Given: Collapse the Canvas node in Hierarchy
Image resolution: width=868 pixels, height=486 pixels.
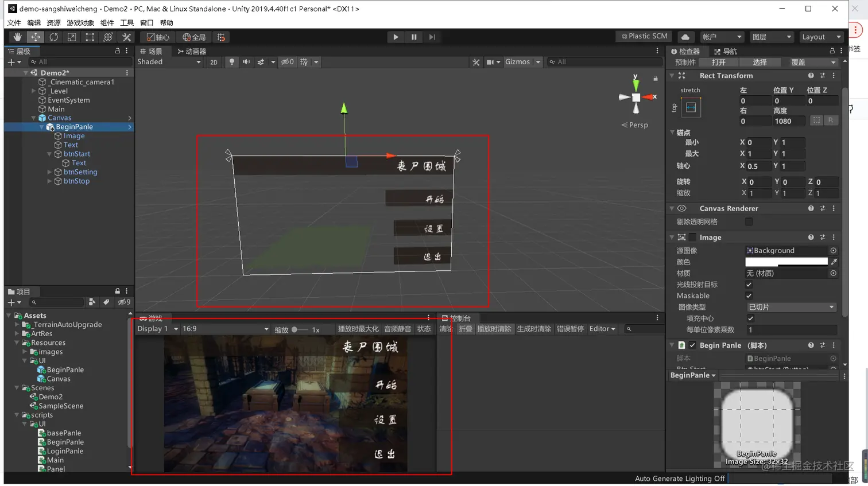Looking at the screenshot, I should click(x=34, y=118).
